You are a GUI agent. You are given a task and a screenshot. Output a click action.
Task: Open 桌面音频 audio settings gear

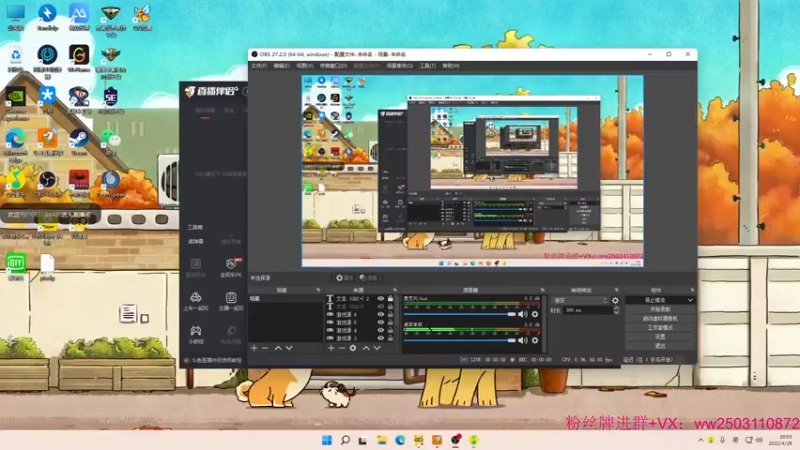pyautogui.click(x=535, y=340)
